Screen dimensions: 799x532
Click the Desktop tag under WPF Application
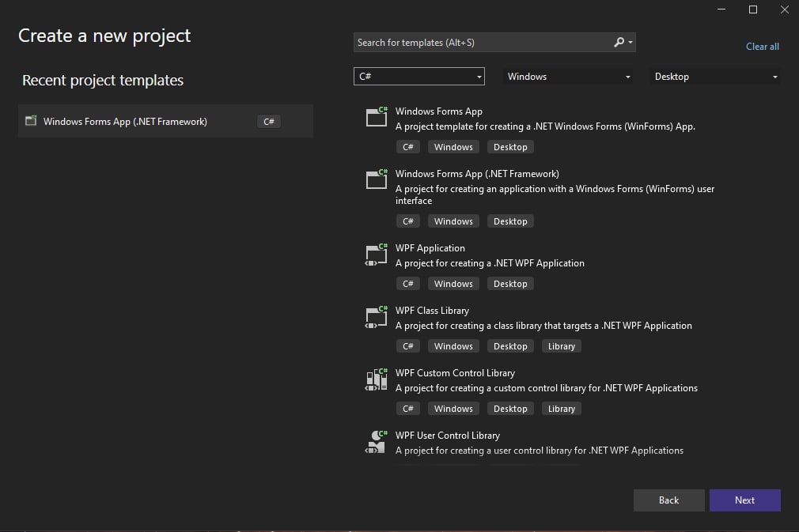tap(510, 284)
